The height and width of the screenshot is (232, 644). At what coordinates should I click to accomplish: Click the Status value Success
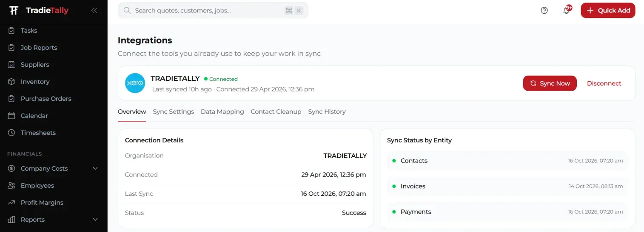(354, 213)
